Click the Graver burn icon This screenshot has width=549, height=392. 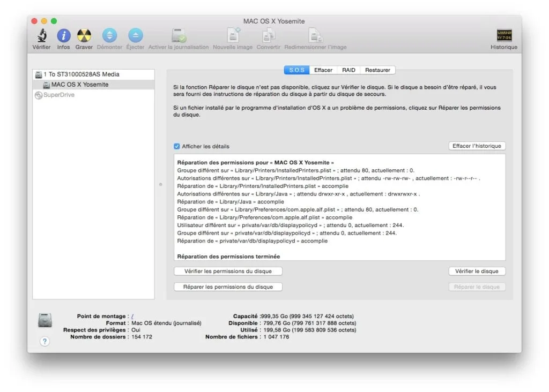[84, 35]
